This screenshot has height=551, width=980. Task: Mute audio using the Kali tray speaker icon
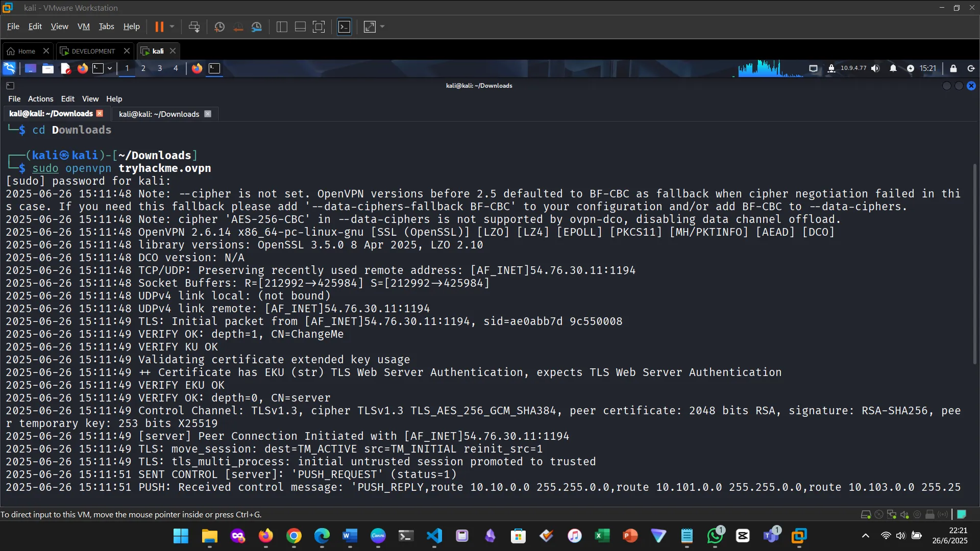pyautogui.click(x=875, y=68)
